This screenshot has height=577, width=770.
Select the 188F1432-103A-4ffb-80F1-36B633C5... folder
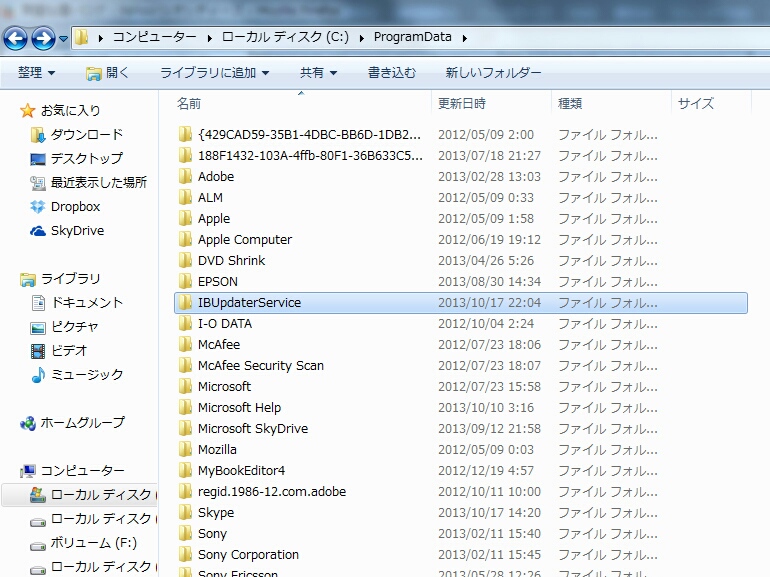pos(310,156)
